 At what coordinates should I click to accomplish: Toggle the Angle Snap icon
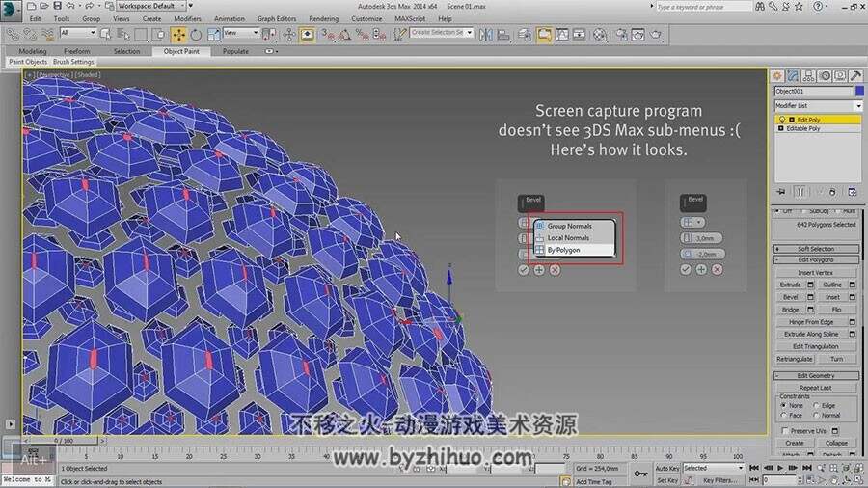pos(345,35)
